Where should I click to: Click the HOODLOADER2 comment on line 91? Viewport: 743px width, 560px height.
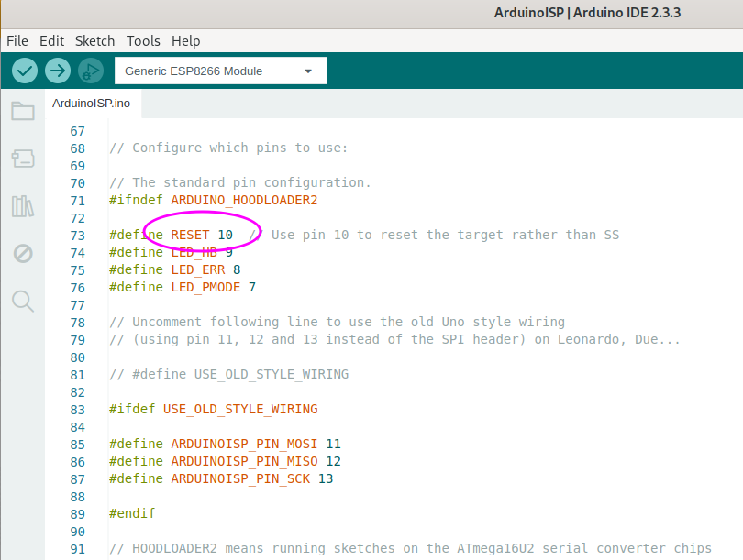(410, 548)
